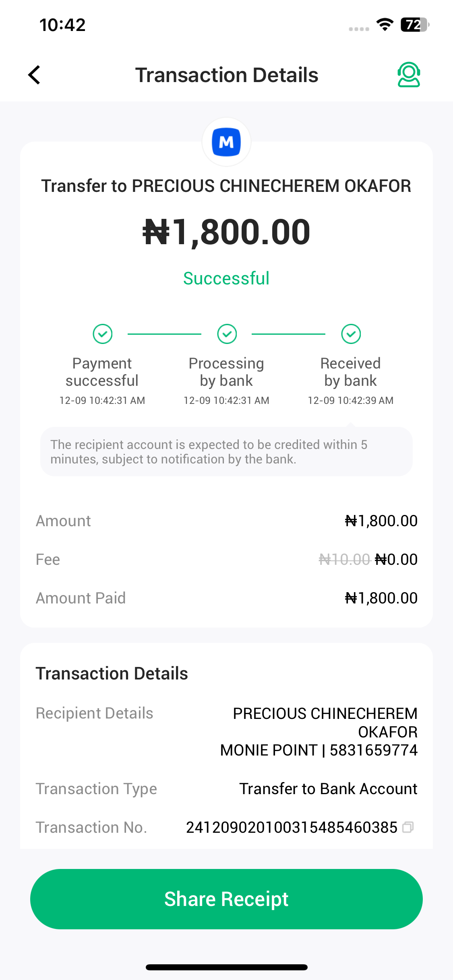The image size is (453, 980).
Task: Tap the MONIE POINT account number
Action: [x=373, y=750]
